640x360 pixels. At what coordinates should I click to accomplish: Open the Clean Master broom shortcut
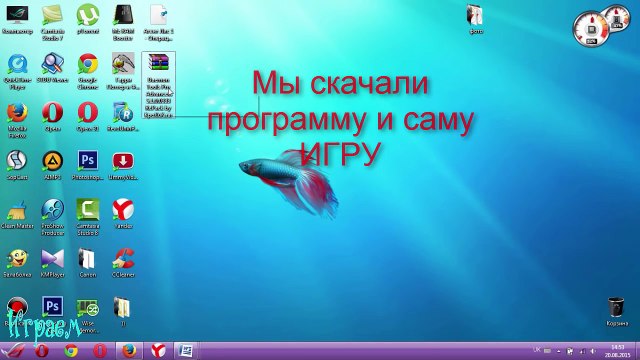[17, 214]
